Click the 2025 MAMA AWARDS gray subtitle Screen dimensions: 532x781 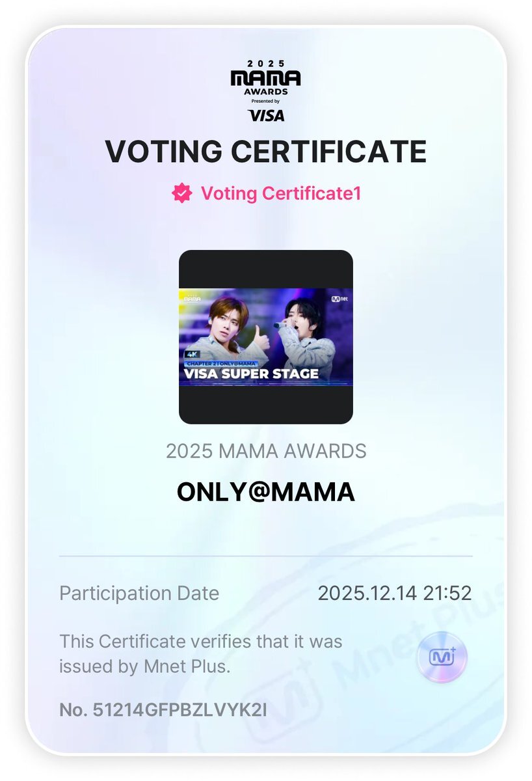tap(265, 450)
